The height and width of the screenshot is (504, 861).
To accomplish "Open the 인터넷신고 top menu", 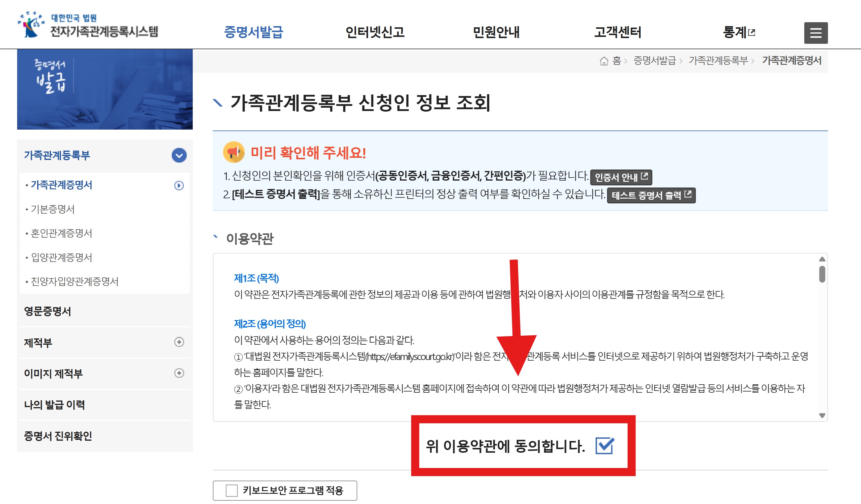I will [375, 32].
